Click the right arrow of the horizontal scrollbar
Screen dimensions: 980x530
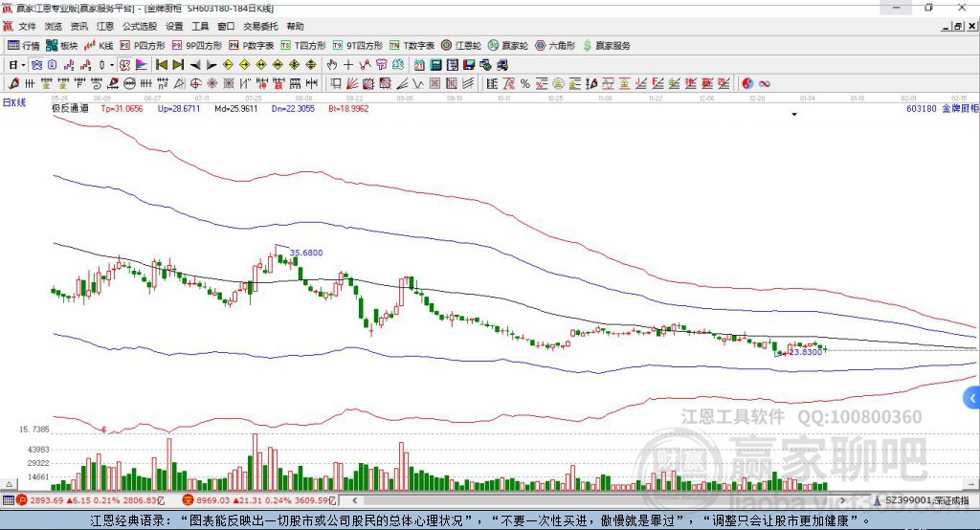842,500
